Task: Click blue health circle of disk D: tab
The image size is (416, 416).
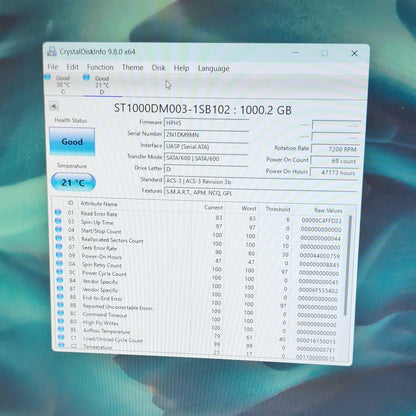Action: point(86,77)
